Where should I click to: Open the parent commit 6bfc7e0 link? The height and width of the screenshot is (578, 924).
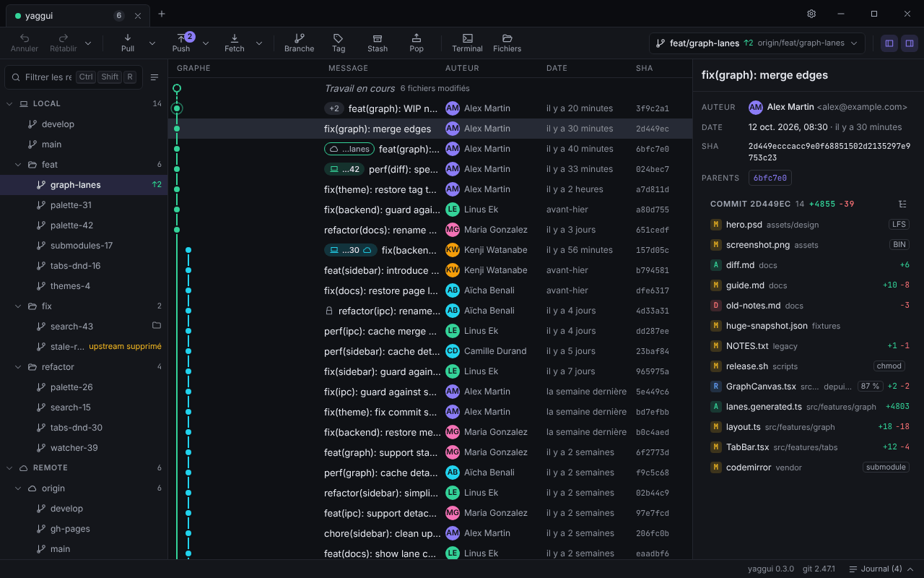(770, 178)
